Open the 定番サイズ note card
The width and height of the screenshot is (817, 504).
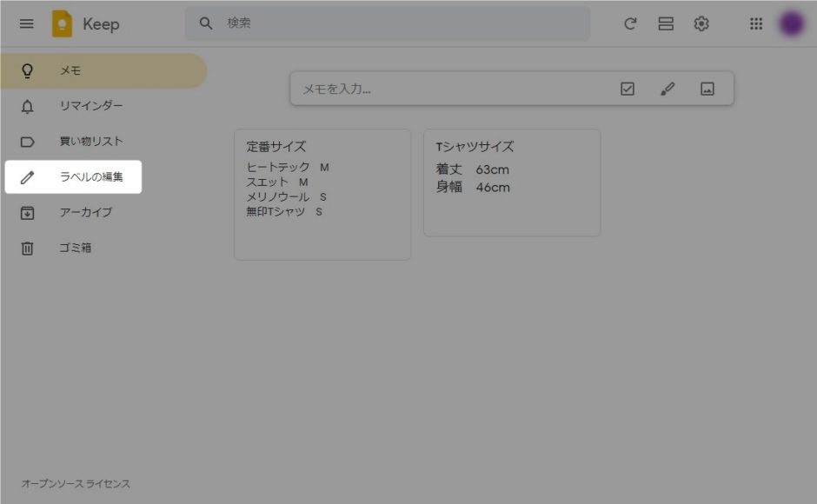click(x=322, y=194)
